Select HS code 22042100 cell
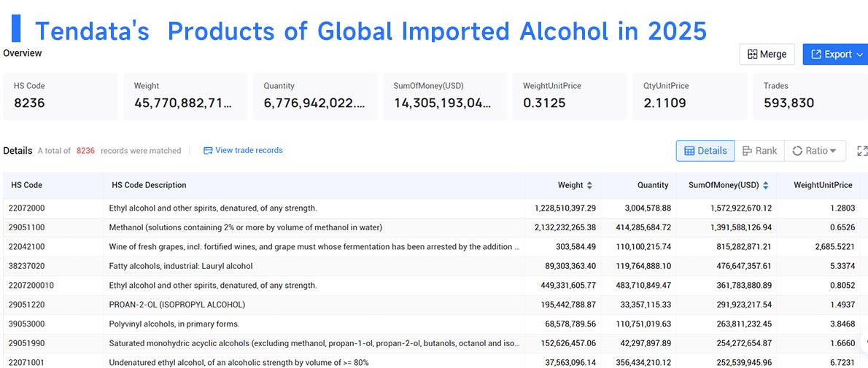Screen dimensions: 868x368 pos(26,247)
